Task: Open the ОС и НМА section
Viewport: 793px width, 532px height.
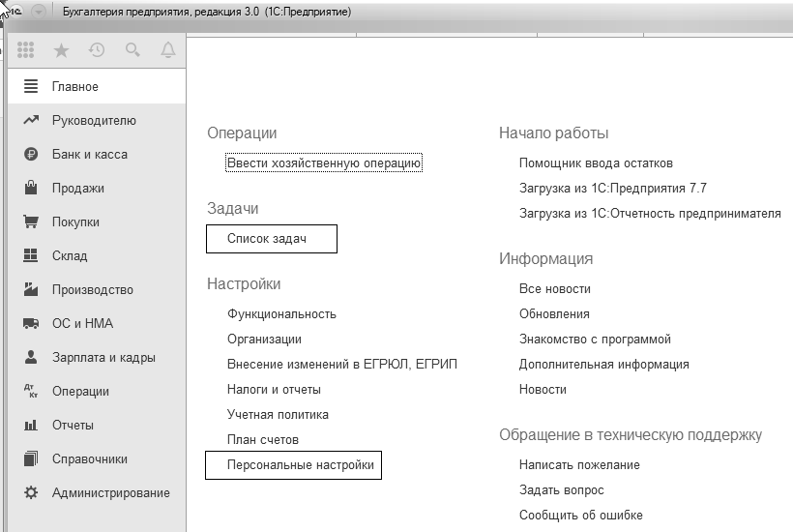Action: (x=97, y=324)
